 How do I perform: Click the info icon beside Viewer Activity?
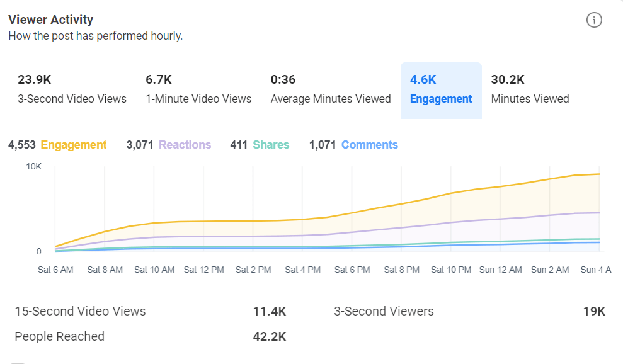coord(594,20)
